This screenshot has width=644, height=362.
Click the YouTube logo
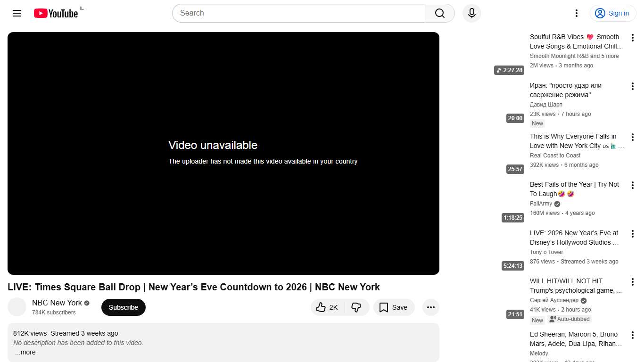tap(56, 13)
